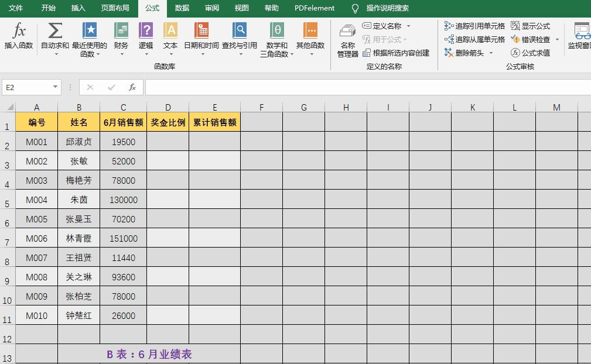Open the 逻辑 functions icon
Screen dimensions: 591x364
click(146, 30)
